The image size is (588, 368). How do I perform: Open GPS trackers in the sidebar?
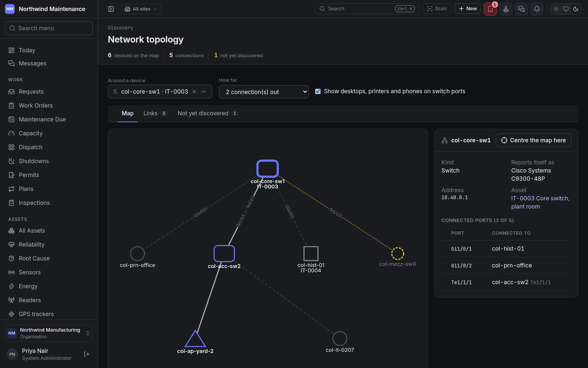[x=49, y=314]
